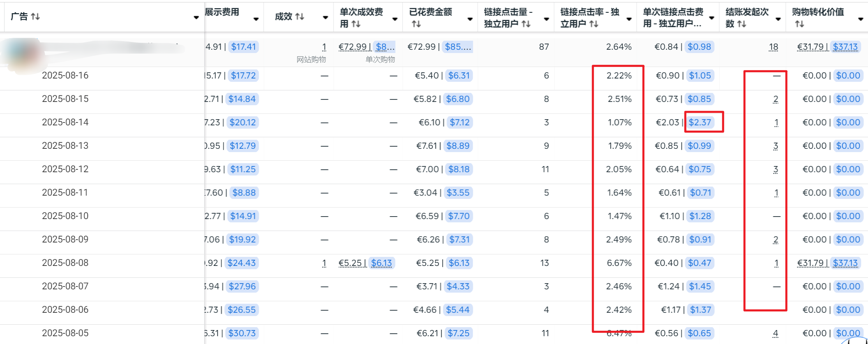Open the 已花费金额 column dropdown arrow

470,19
